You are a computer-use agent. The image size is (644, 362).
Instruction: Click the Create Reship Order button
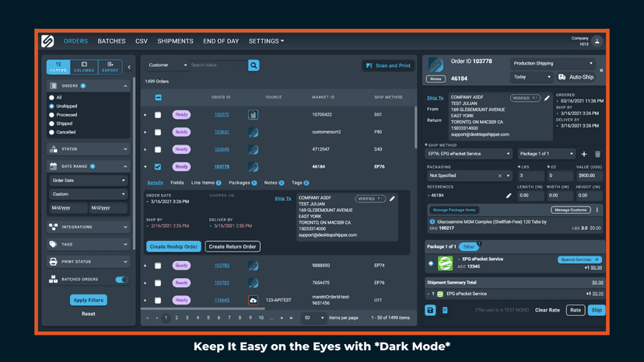[x=173, y=247]
